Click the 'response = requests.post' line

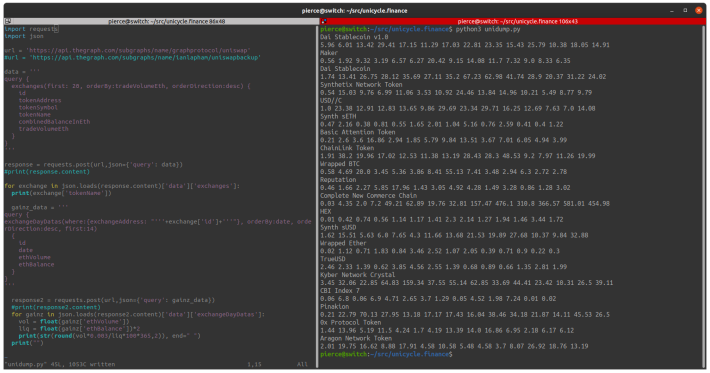[x=94, y=165]
